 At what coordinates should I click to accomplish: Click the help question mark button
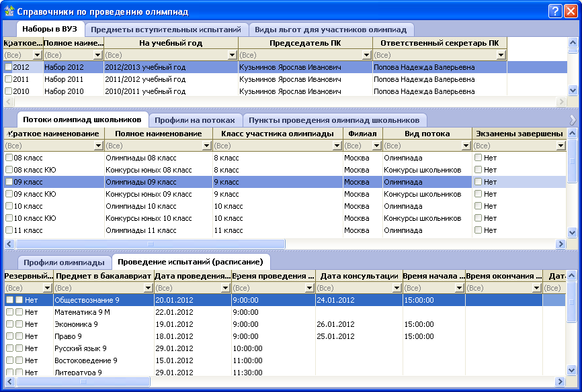coord(554,11)
